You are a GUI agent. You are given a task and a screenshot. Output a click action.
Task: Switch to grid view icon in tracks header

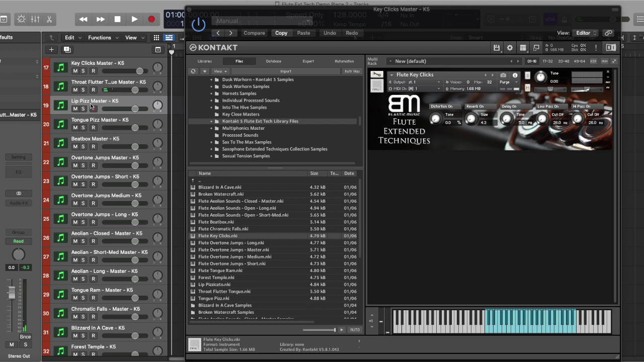(156, 38)
